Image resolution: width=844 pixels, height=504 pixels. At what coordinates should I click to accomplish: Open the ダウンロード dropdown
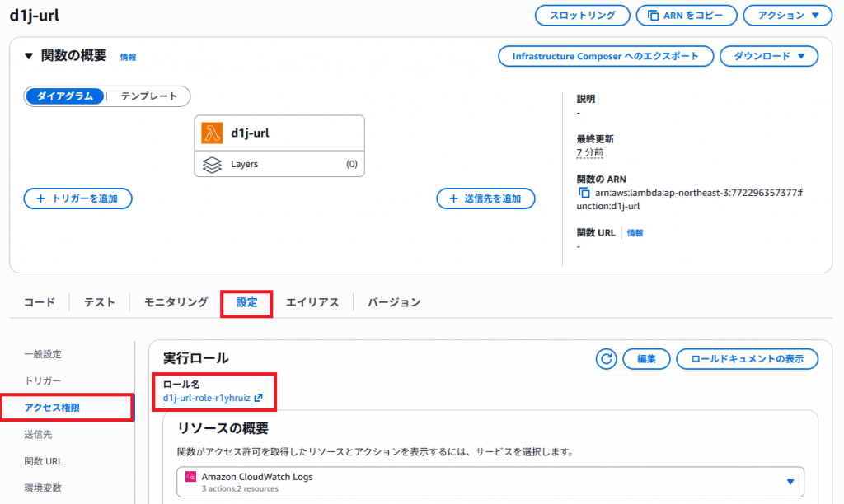(768, 56)
